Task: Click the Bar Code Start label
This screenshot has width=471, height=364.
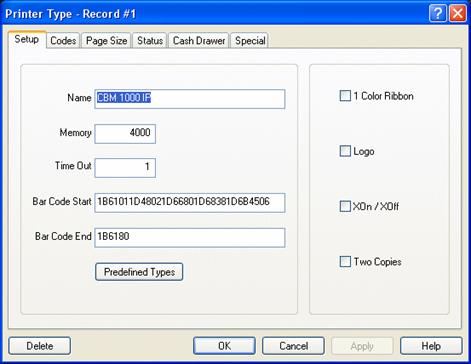Action: point(62,201)
